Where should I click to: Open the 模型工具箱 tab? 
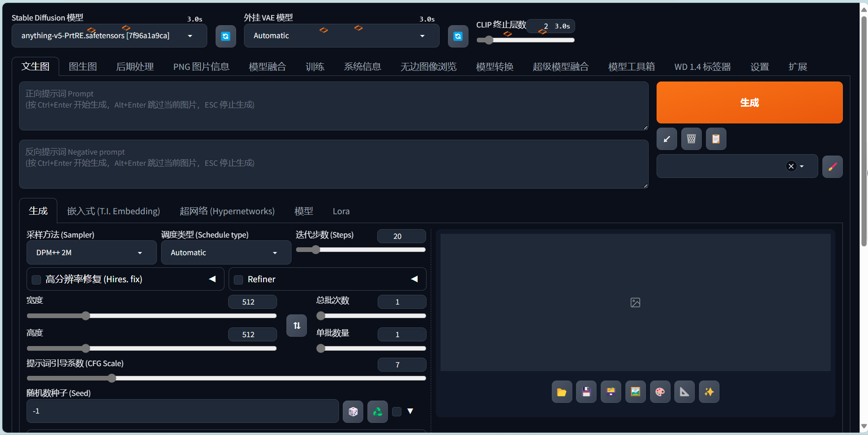point(631,67)
